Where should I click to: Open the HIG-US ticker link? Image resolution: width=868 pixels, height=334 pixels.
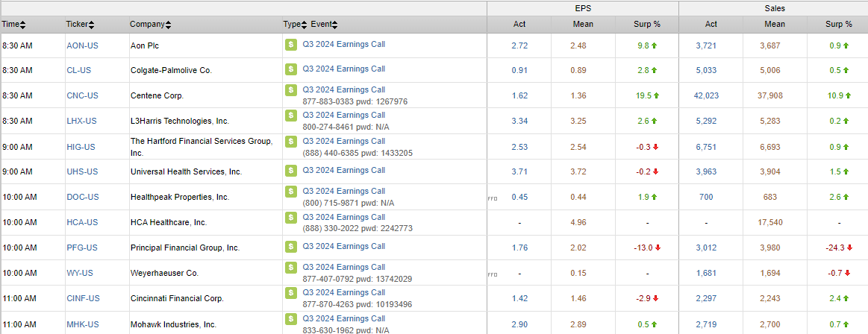click(x=81, y=147)
